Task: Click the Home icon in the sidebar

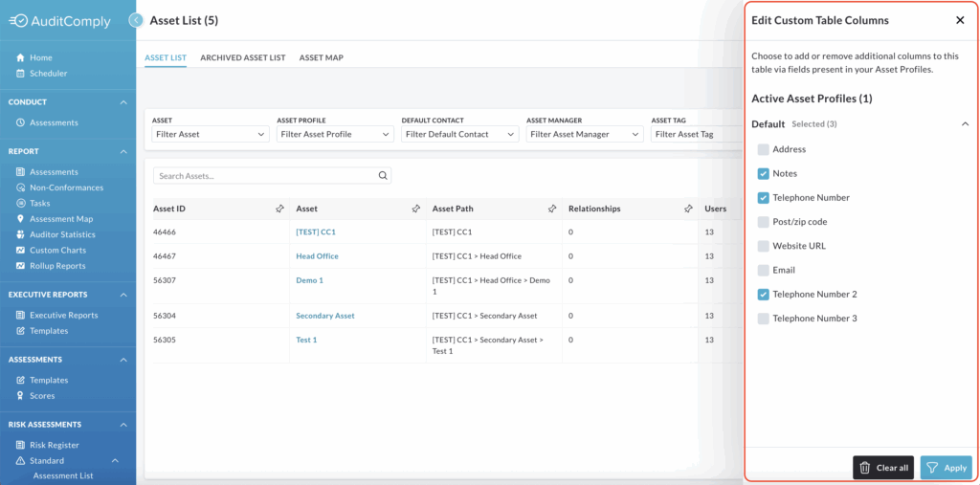Action: click(x=21, y=57)
